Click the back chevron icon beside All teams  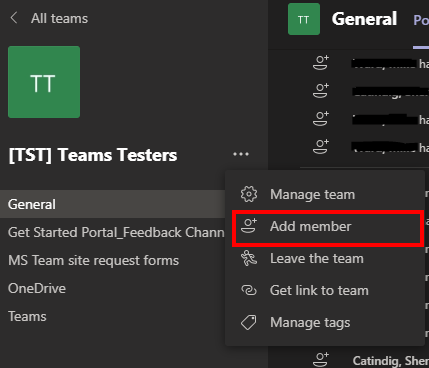pos(14,18)
